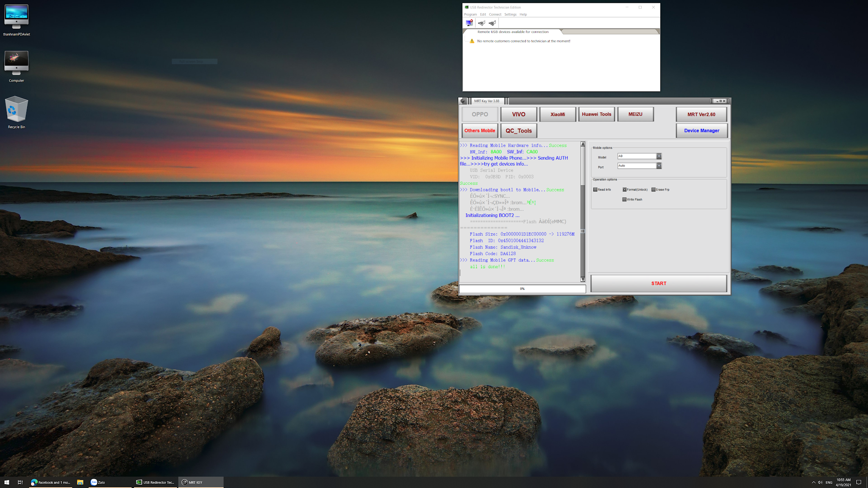Expand the Port dropdown showing Auto
868x488 pixels.
coord(659,166)
